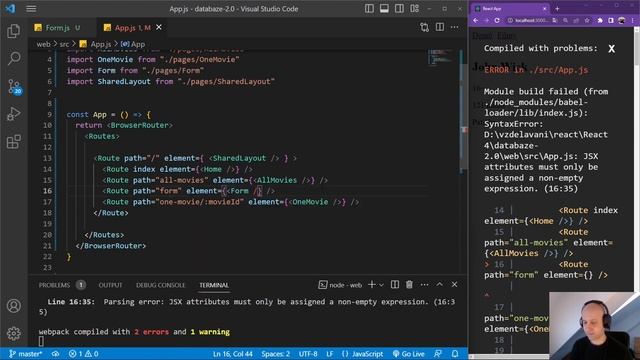The image size is (640, 360).
Task: Toggle the secondary side bar layout icon
Action: click(399, 9)
